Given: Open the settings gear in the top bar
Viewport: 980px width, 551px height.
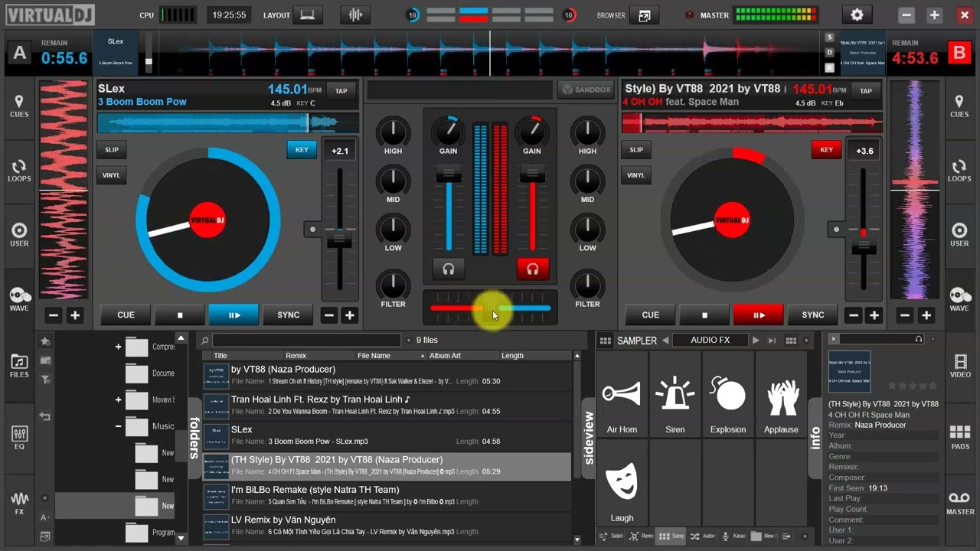Looking at the screenshot, I should (857, 15).
